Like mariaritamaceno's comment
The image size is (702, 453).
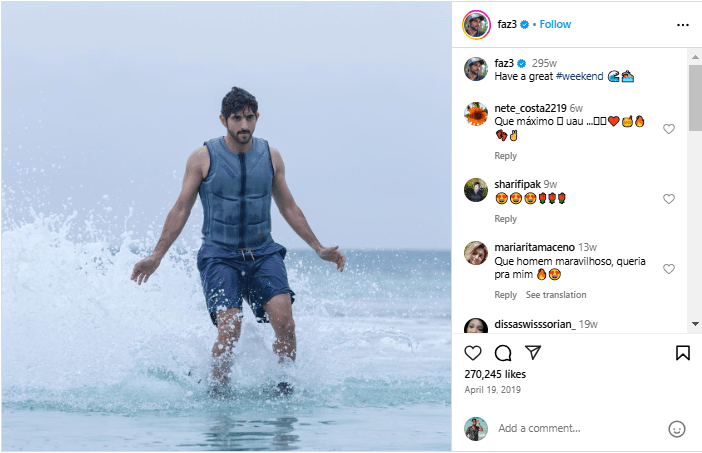(x=669, y=269)
